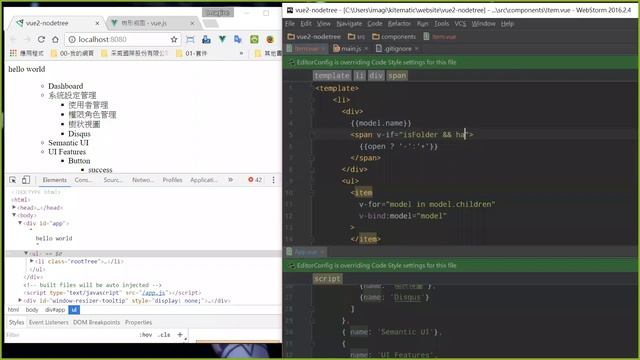Toggle DevTools device toolbar mode

point(26,180)
